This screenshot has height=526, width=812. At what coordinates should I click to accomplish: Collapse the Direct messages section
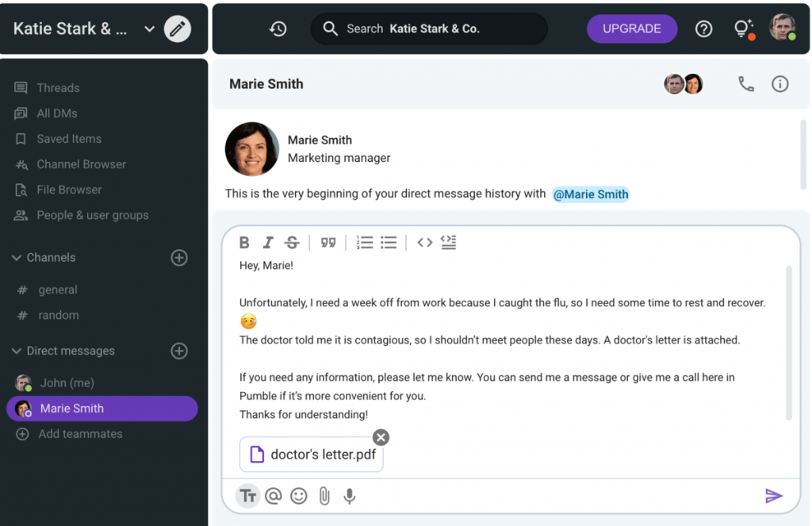17,351
